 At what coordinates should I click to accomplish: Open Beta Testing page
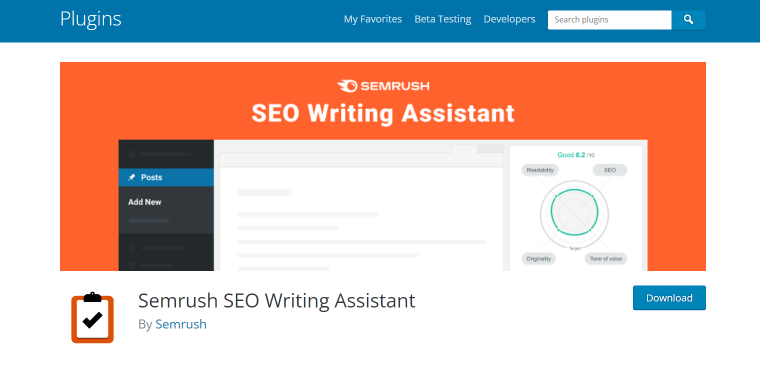[443, 19]
